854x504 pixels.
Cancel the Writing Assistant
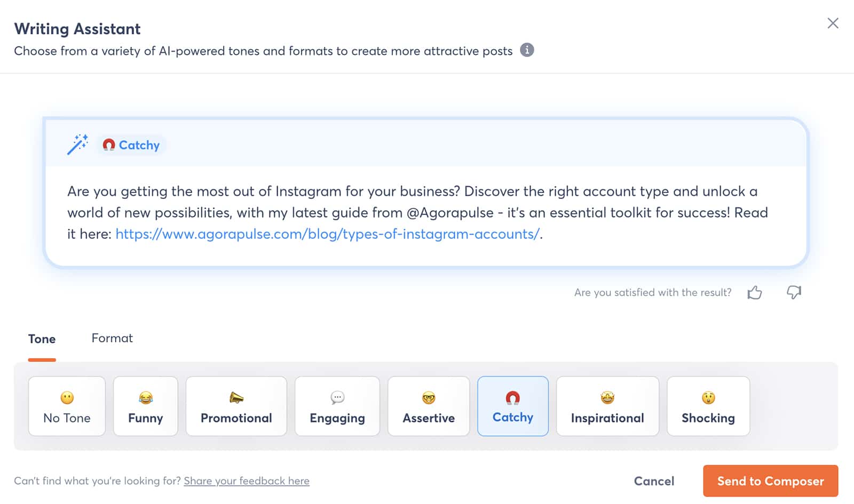654,481
